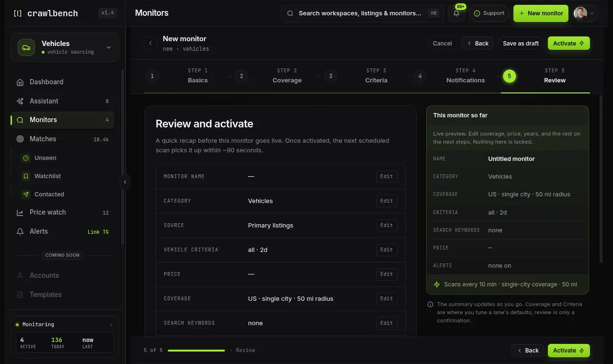The width and height of the screenshot is (613, 364).
Task: Click the Matches target icon
Action: click(x=20, y=139)
